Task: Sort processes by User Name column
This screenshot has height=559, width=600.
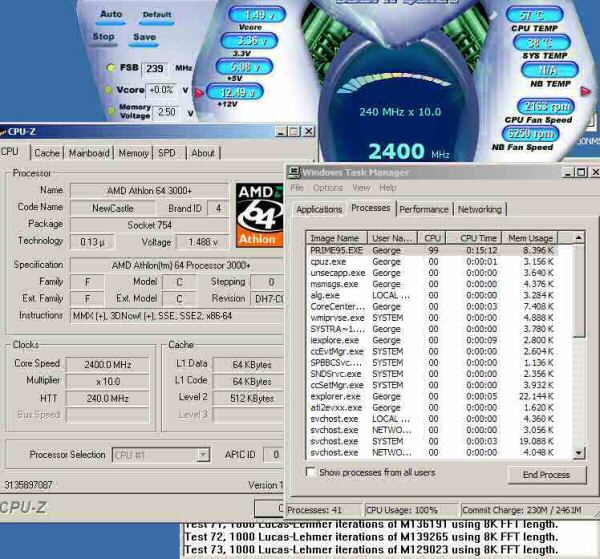Action: pyautogui.click(x=392, y=238)
